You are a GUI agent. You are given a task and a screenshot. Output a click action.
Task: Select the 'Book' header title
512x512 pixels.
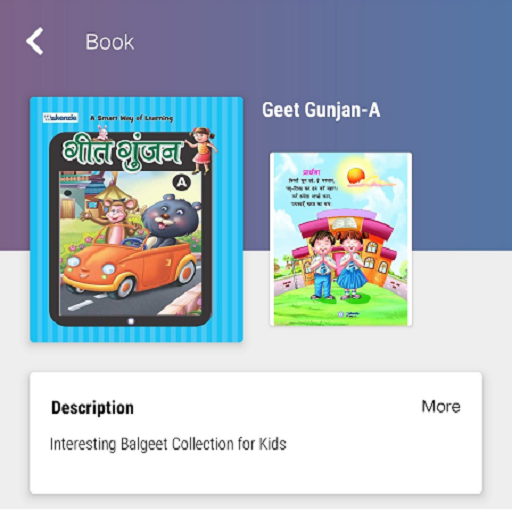point(110,42)
